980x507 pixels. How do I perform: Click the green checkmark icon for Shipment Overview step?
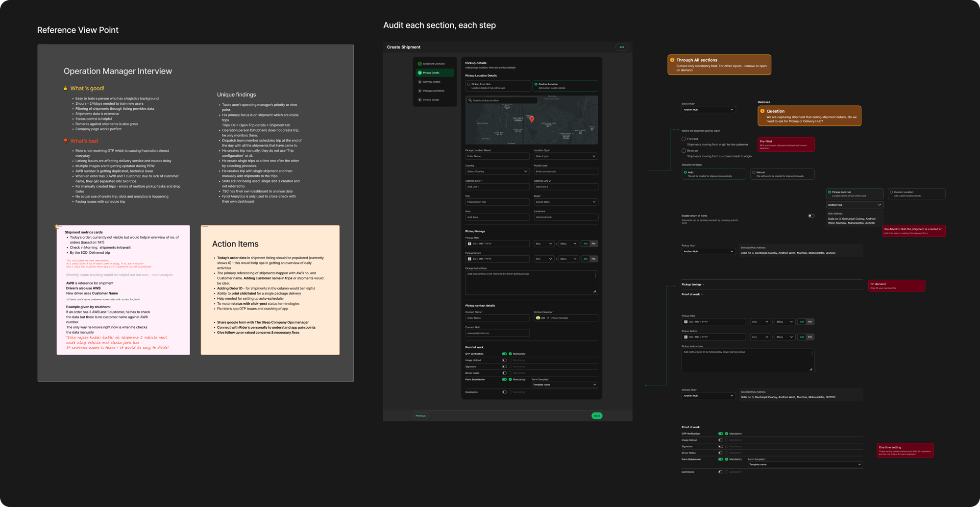click(420, 64)
